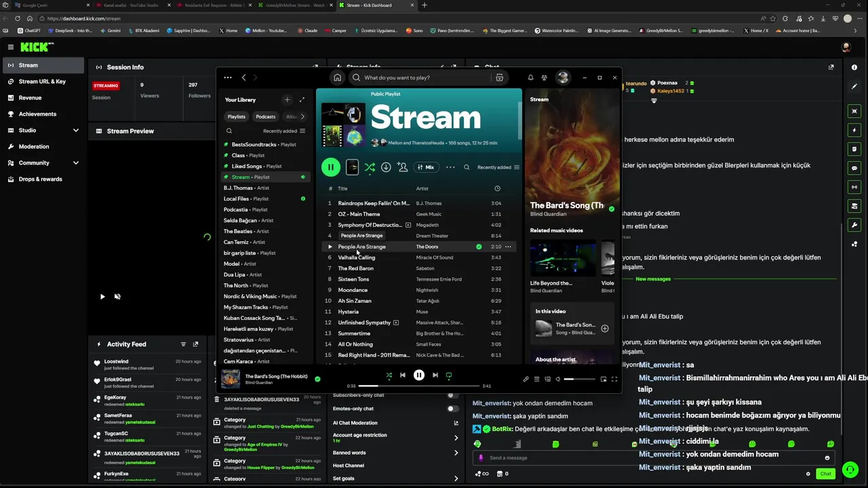Screen dimensions: 868x488
Task: Open Spotify miniplayer
Action: (x=603, y=380)
